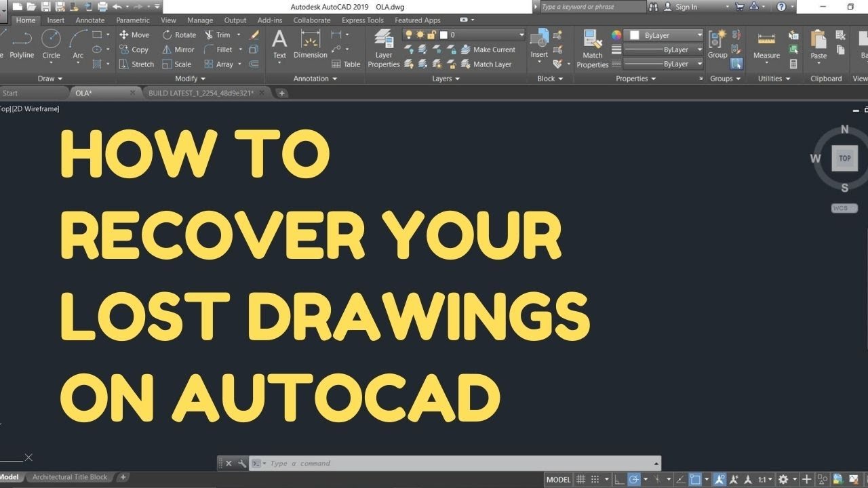Screen dimensions: 868x488
Task: Click TOP face of the ViewCube
Action: [844, 159]
